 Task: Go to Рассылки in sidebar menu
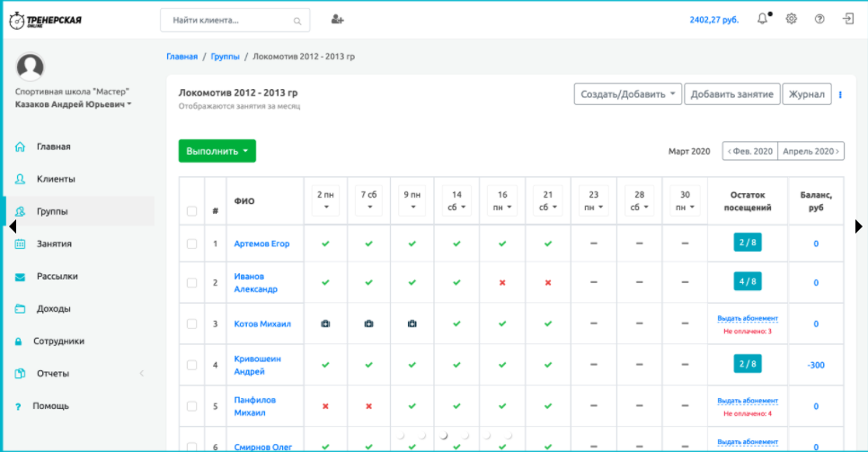[x=57, y=276]
